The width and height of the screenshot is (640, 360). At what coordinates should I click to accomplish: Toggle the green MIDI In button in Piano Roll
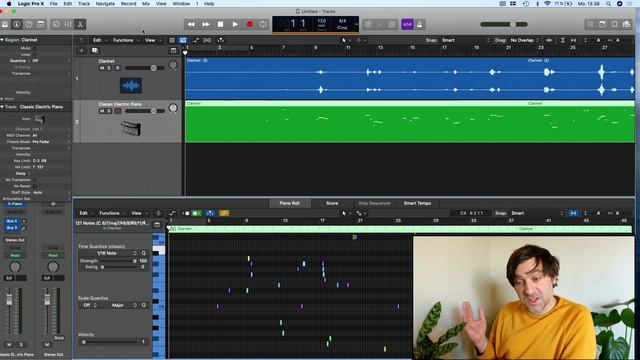pos(196,213)
